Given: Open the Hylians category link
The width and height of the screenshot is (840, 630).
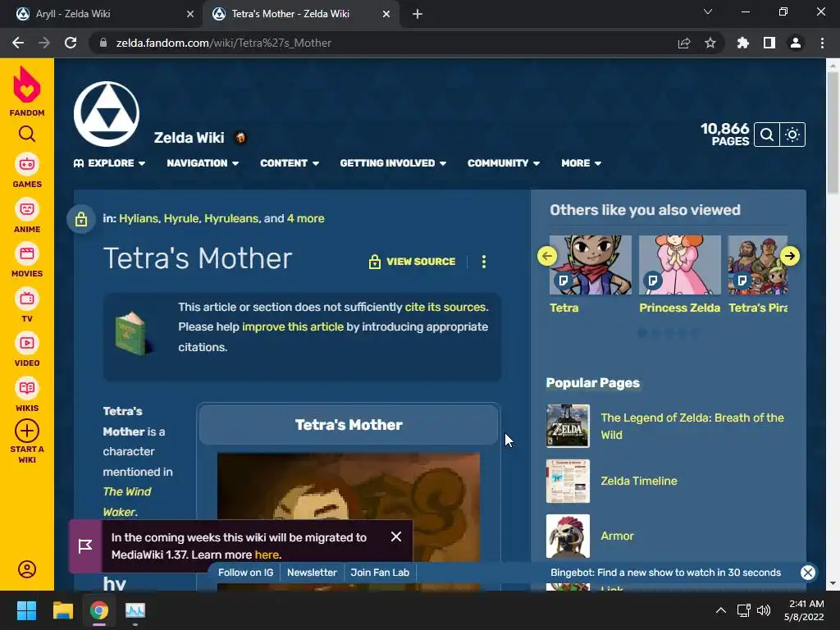Looking at the screenshot, I should [x=139, y=218].
